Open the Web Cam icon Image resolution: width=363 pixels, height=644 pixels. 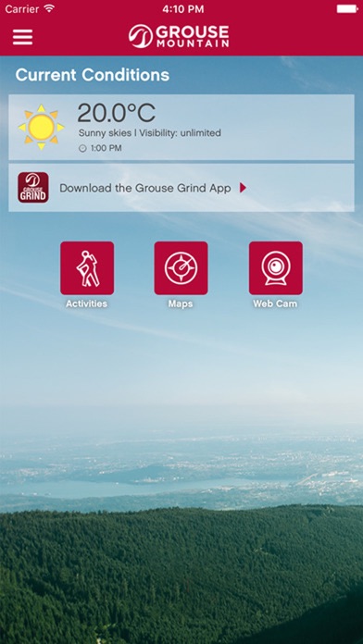pyautogui.click(x=275, y=267)
